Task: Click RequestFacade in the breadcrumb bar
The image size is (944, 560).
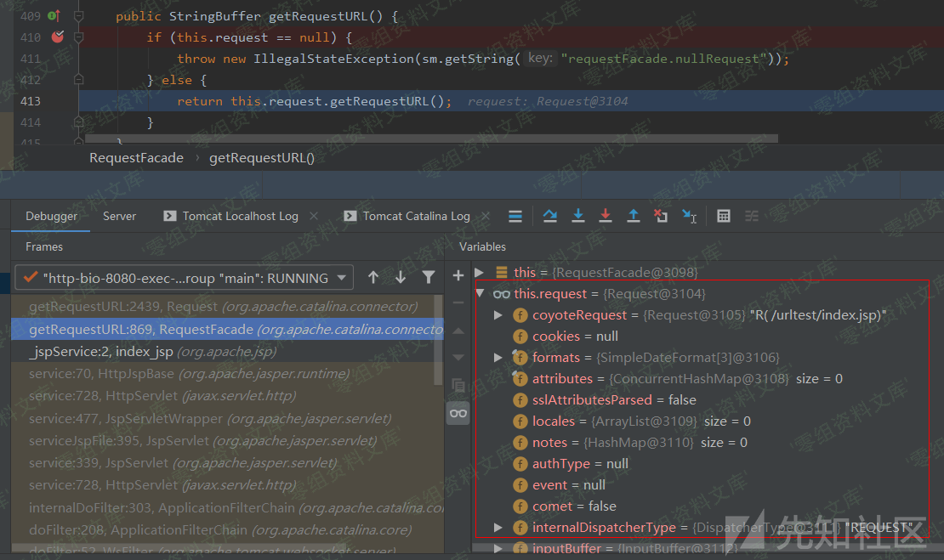Action: click(136, 157)
